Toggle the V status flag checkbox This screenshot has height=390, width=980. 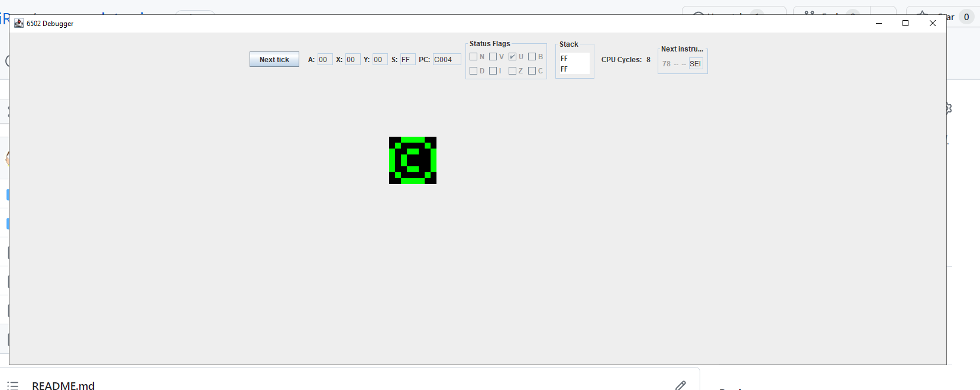click(x=493, y=57)
